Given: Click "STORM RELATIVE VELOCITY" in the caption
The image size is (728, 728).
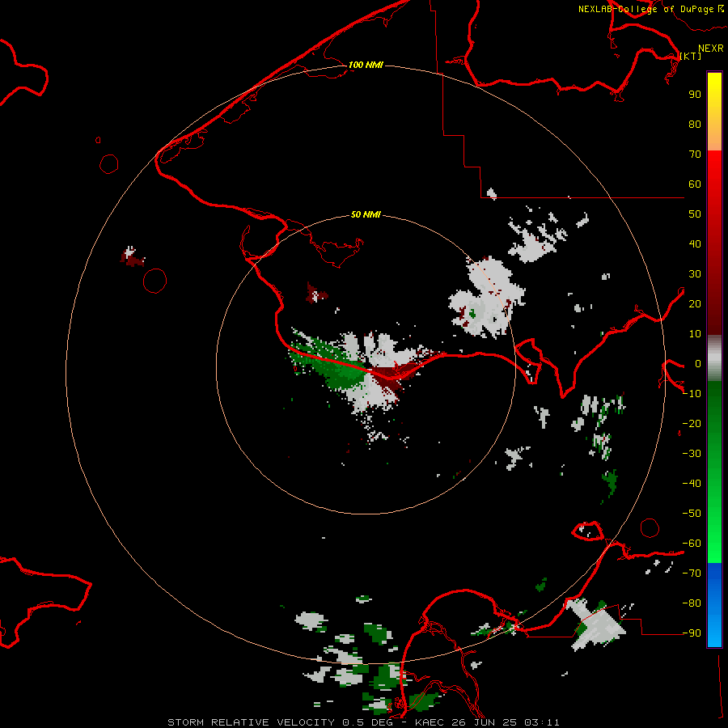Looking at the screenshot, I should (x=252, y=722).
